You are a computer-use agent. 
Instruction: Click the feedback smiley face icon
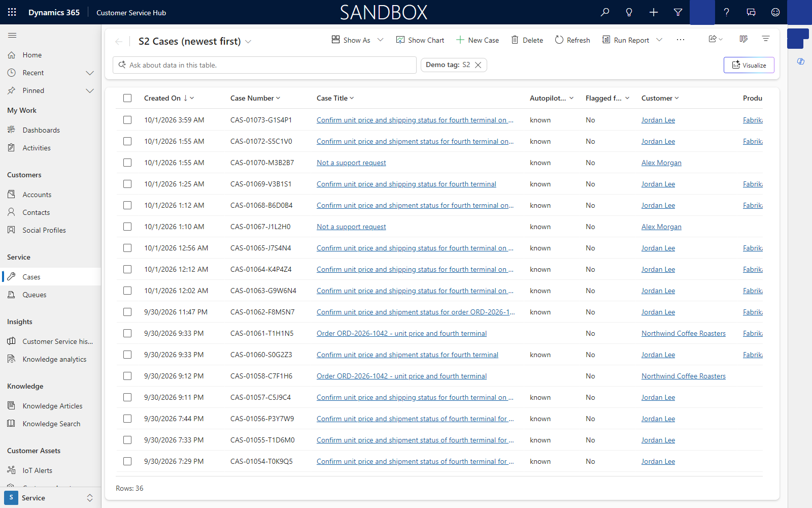[775, 12]
